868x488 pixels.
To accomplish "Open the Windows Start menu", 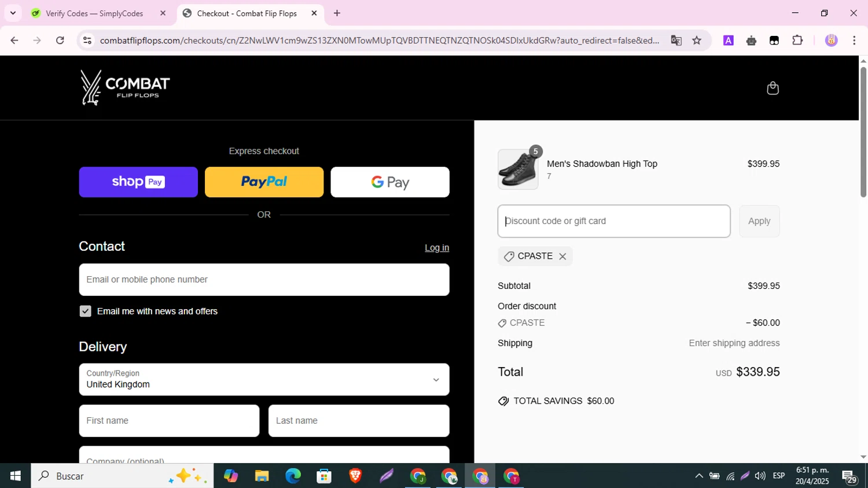I will [x=15, y=476].
